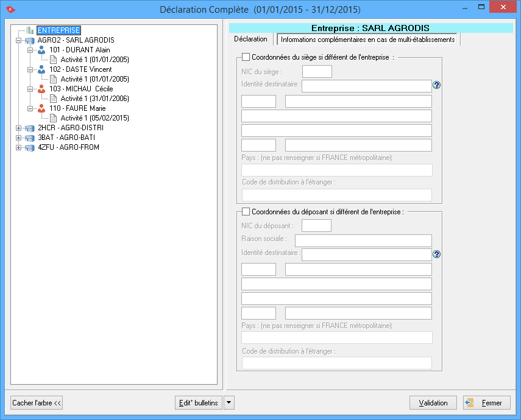Collapse the AGRO2 - SARL AGRODIS node

tap(19, 40)
